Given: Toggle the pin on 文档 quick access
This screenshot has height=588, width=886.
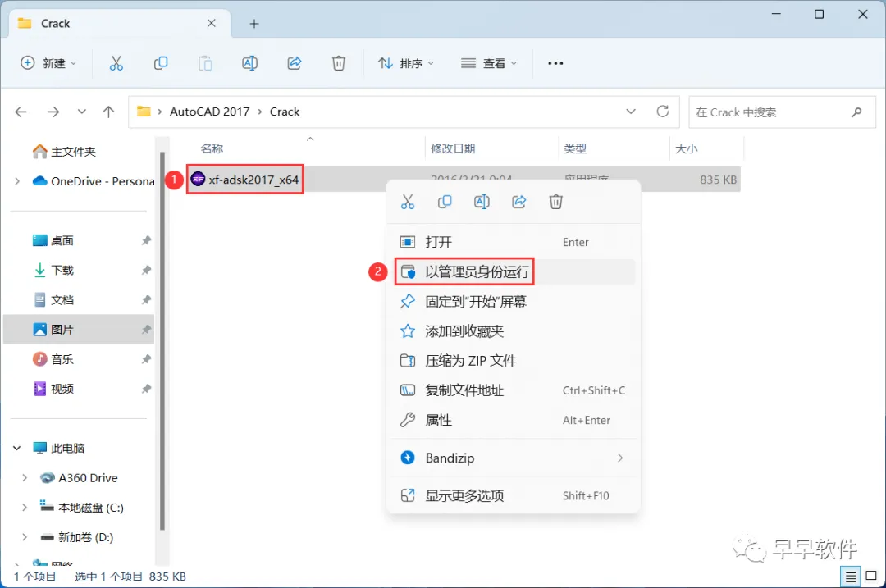Looking at the screenshot, I should click(146, 300).
